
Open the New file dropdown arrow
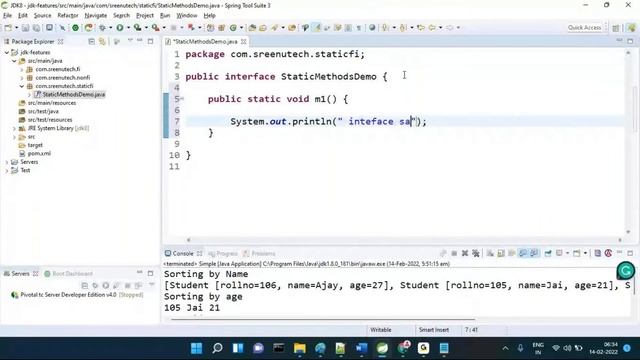click(16, 28)
